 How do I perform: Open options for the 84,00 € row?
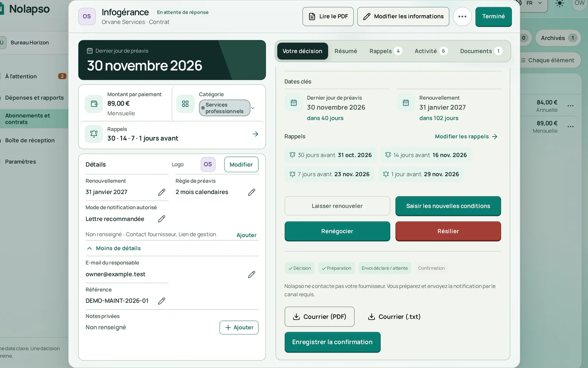[x=570, y=106]
